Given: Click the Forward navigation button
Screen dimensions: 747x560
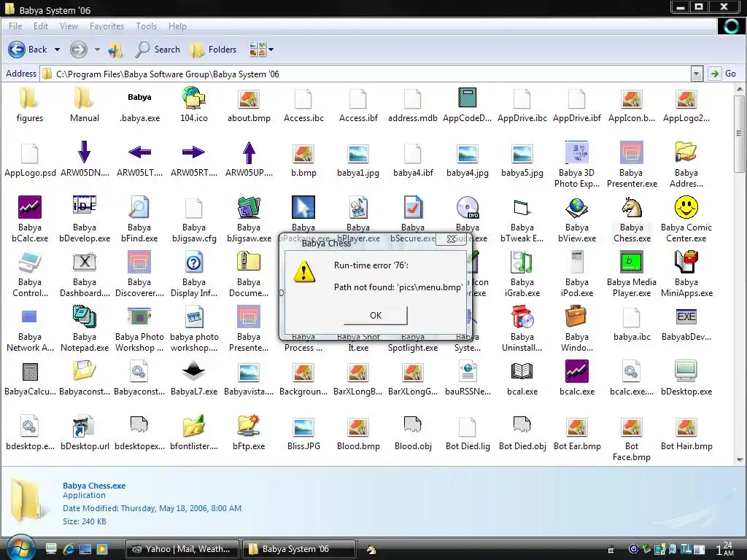Looking at the screenshot, I should click(79, 50).
